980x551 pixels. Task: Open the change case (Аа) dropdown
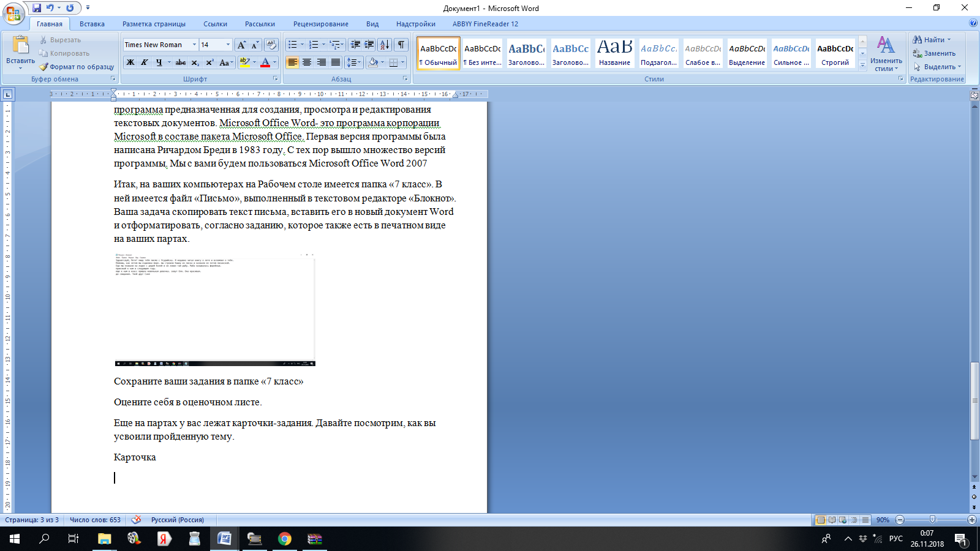pyautogui.click(x=226, y=62)
